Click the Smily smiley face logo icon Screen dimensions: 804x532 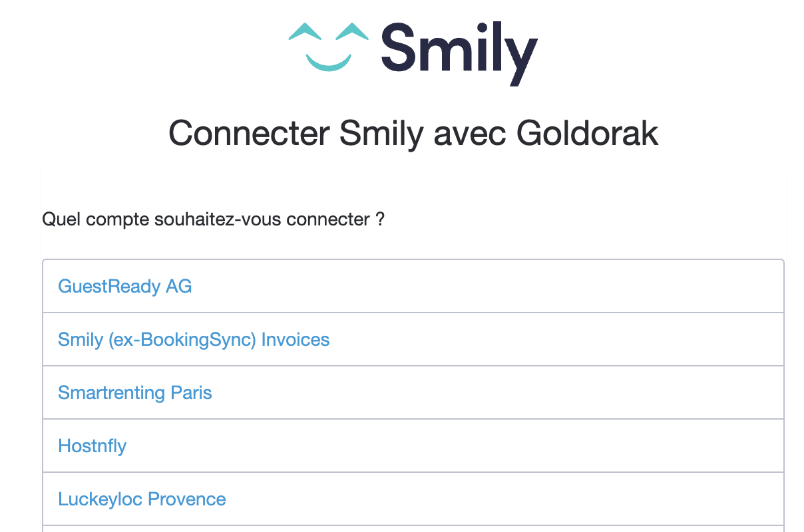328,46
